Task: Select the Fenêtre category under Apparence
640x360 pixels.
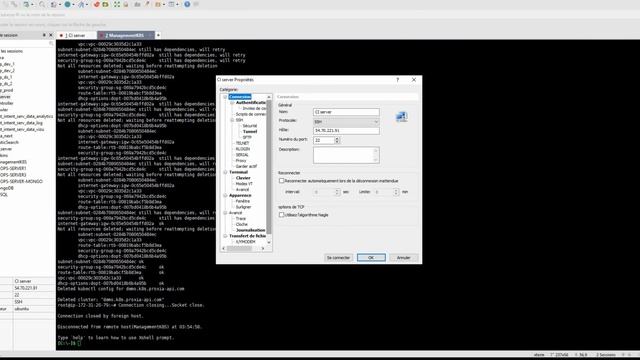Action: click(x=242, y=201)
